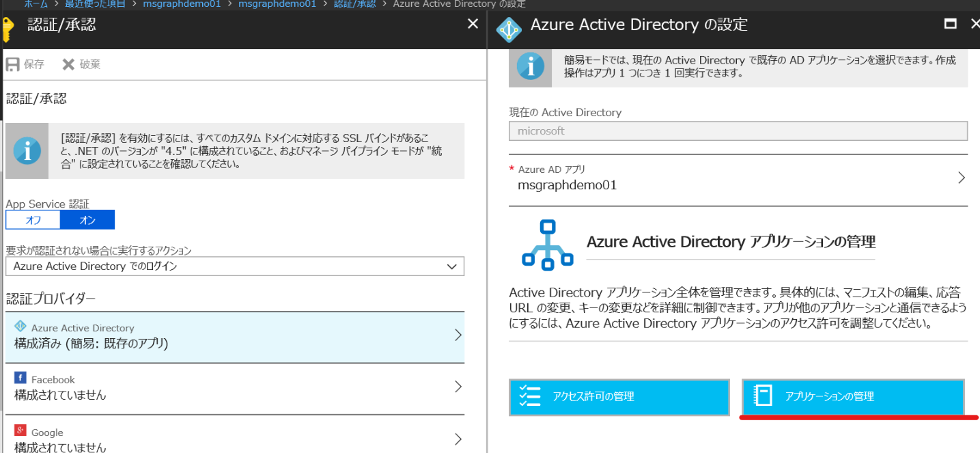Click the 現在の Active Directory field
Viewport: 980px width, 453px height.
pos(738,131)
